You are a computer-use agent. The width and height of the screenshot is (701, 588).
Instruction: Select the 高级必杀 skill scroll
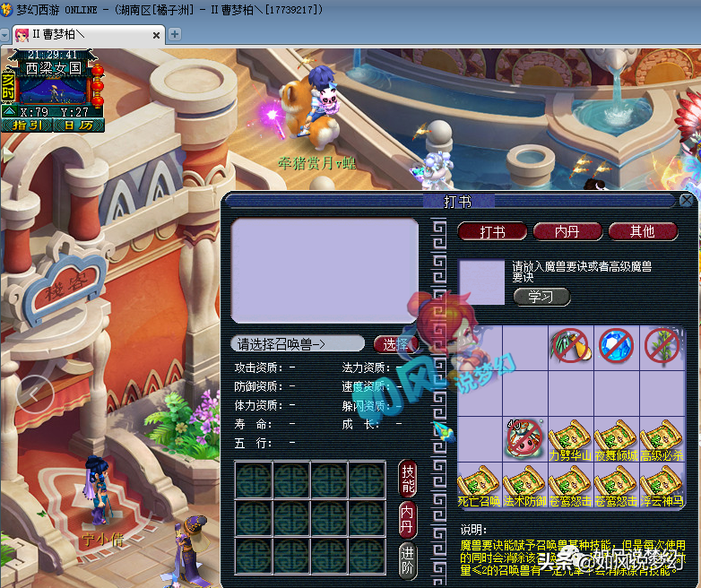tap(662, 440)
